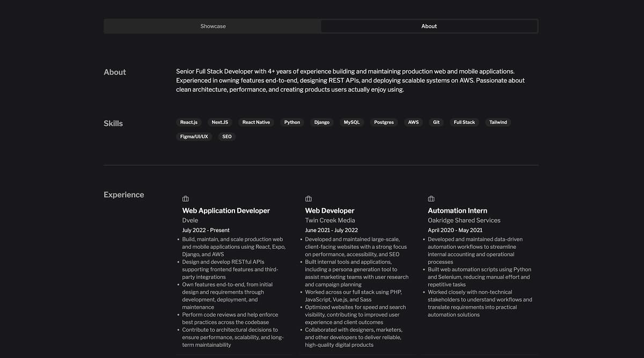Select the Next.JS skill badge
The width and height of the screenshot is (644, 358).
click(x=219, y=122)
